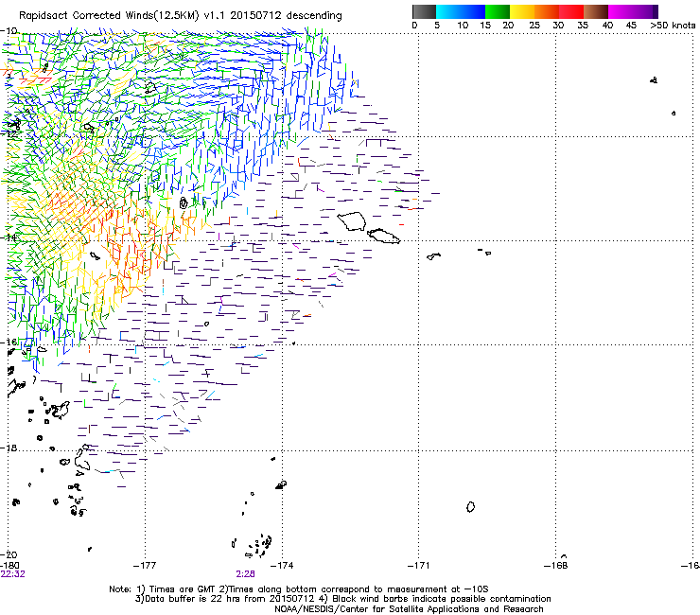Click the '-18' latitude axis label
The width and height of the screenshot is (700, 615).
(x=9, y=448)
